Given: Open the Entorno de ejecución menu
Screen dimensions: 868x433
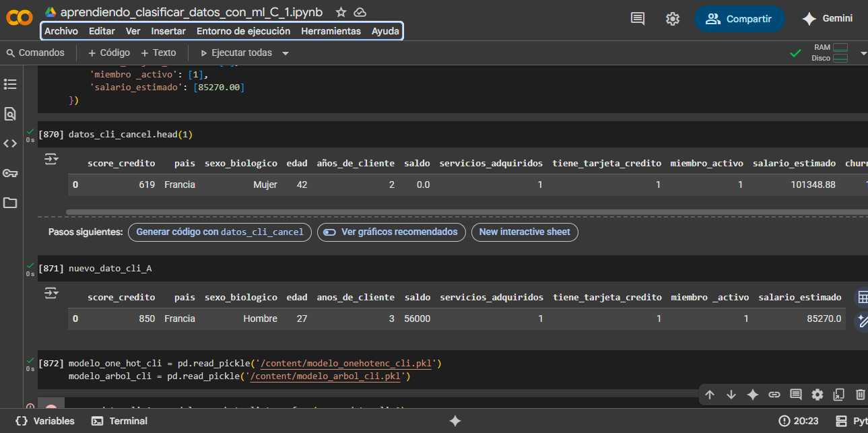Looking at the screenshot, I should tap(244, 31).
